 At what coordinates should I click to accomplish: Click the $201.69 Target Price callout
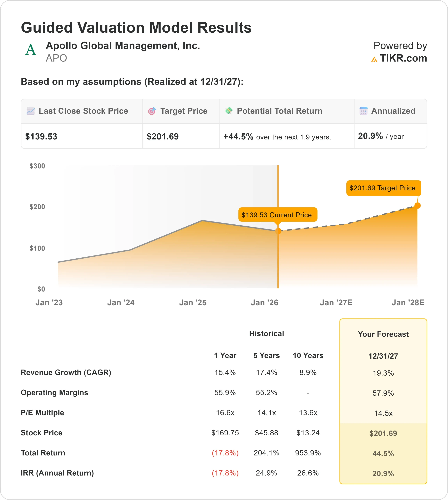[x=383, y=188]
